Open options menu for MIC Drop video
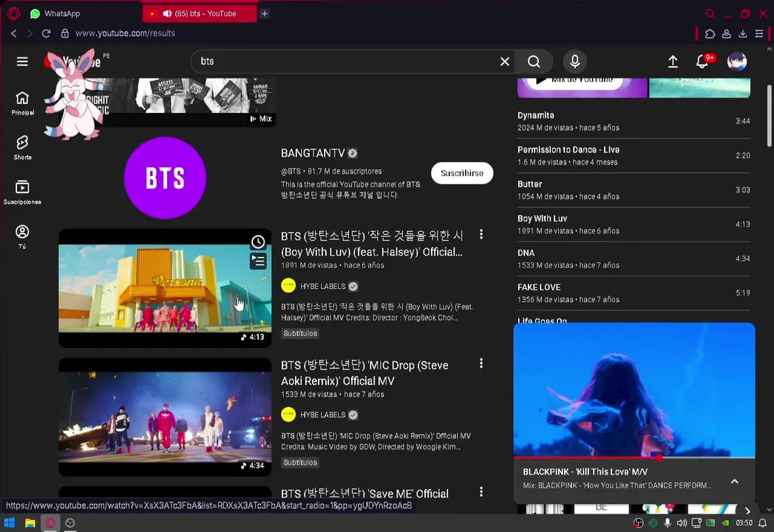The image size is (774, 532). [x=481, y=364]
